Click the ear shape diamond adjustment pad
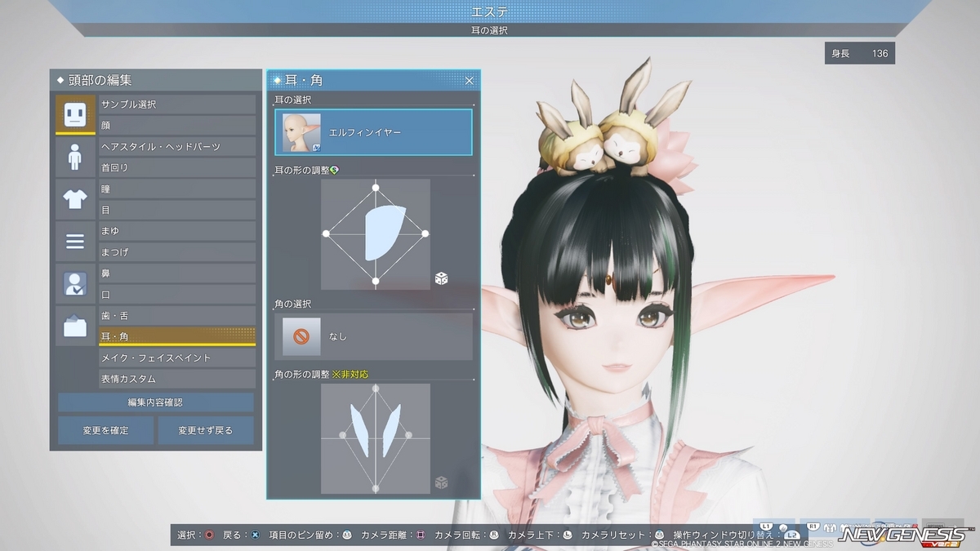980x551 pixels. [x=376, y=234]
